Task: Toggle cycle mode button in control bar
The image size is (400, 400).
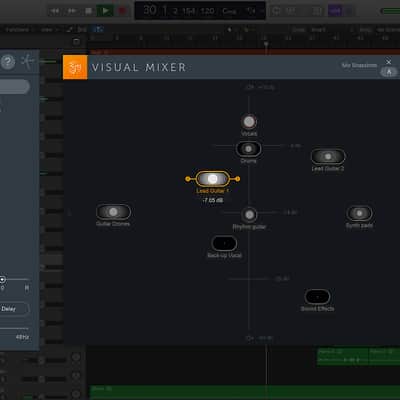Action: click(x=276, y=11)
